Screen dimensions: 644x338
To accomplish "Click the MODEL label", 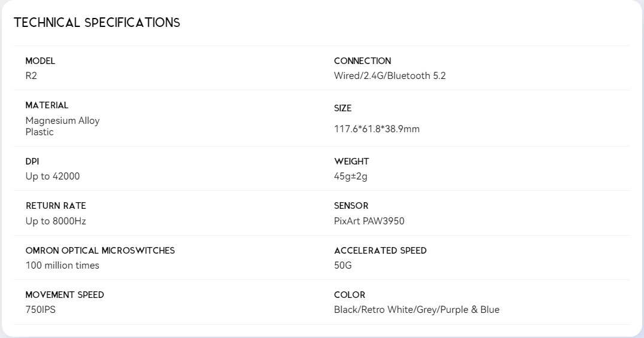I will (40, 61).
